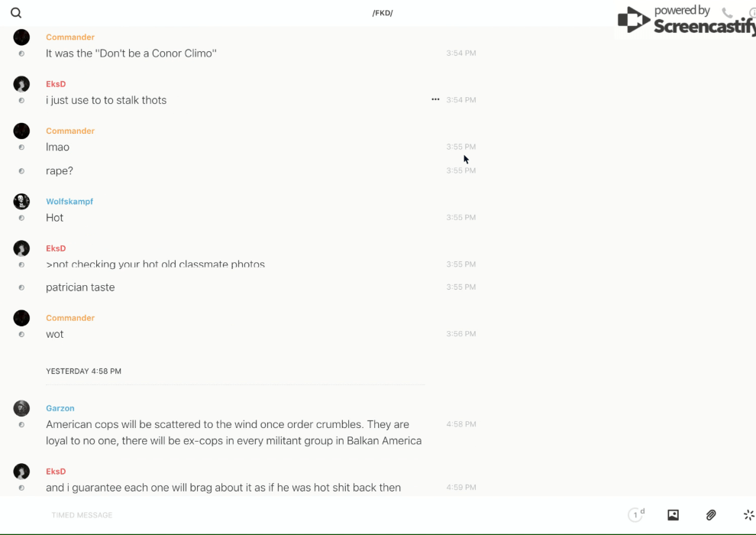Send a ping with the burst icon
The image size is (756, 535).
click(748, 515)
